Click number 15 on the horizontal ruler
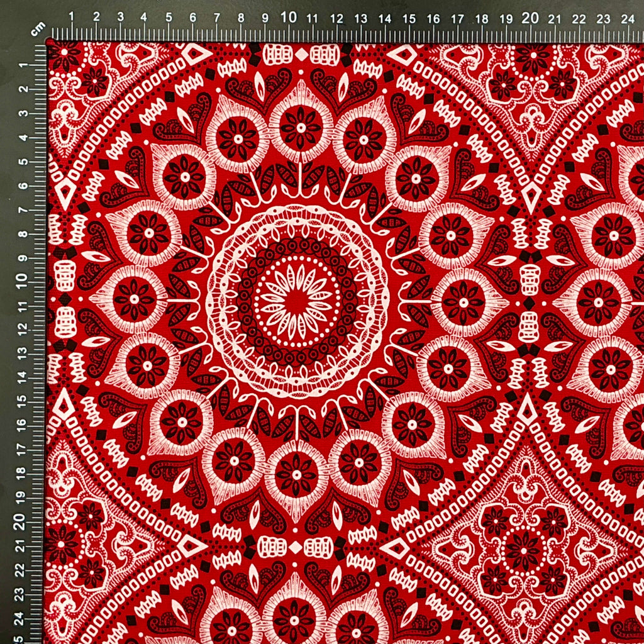Image resolution: width=644 pixels, height=644 pixels. pyautogui.click(x=409, y=18)
